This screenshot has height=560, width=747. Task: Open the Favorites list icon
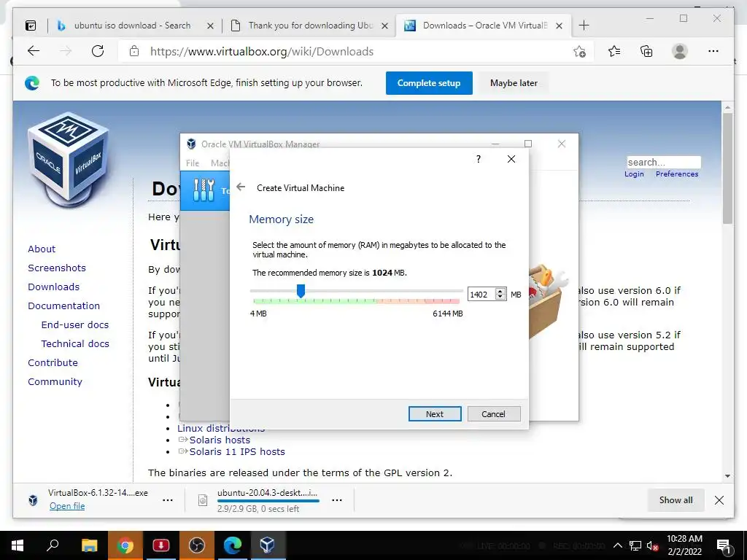[x=614, y=51]
